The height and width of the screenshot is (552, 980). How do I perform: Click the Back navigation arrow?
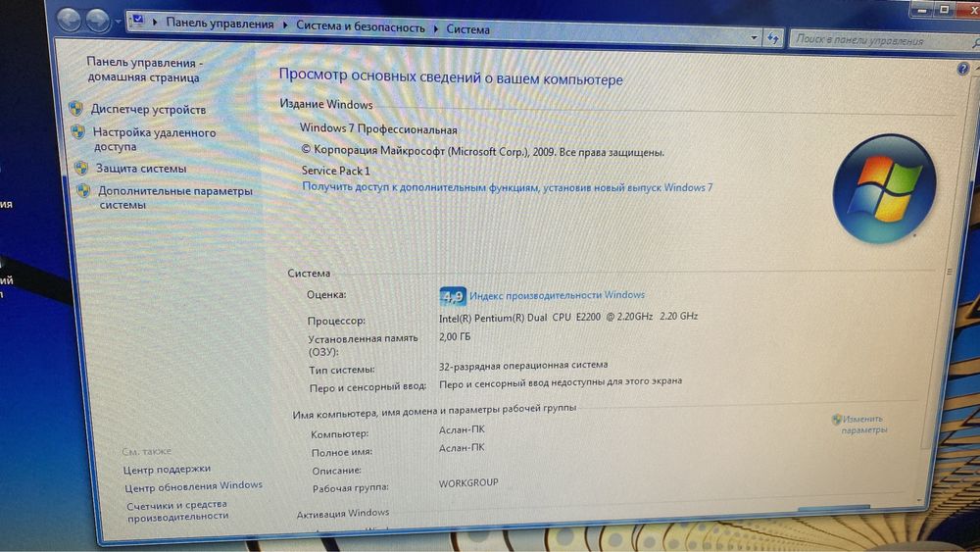pos(70,20)
